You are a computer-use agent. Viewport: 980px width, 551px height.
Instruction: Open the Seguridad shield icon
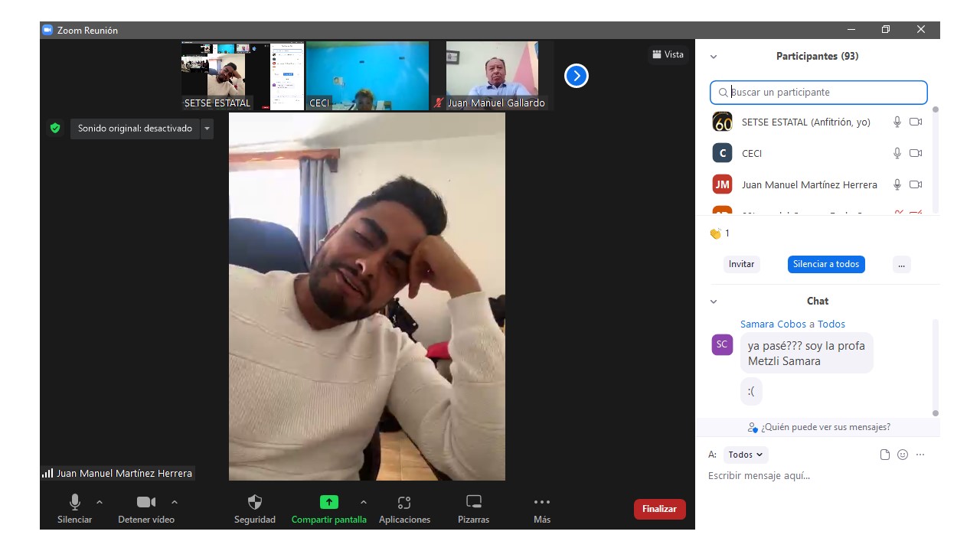click(x=255, y=503)
